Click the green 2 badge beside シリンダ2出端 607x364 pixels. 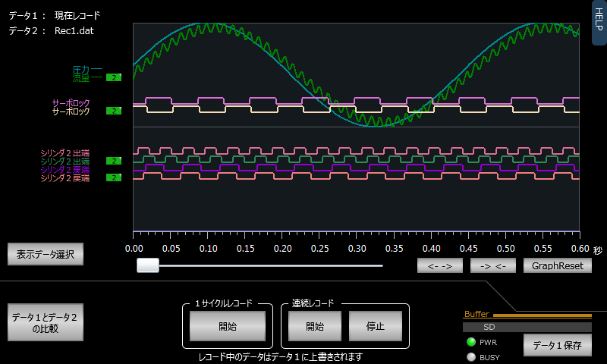click(x=113, y=161)
